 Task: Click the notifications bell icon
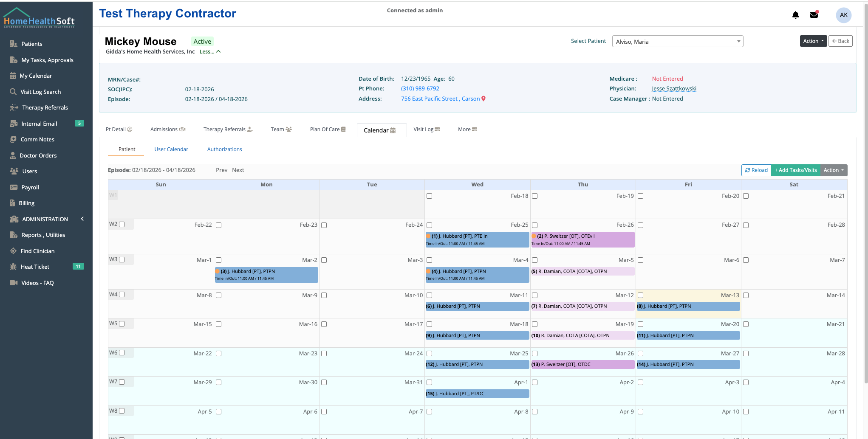[795, 15]
